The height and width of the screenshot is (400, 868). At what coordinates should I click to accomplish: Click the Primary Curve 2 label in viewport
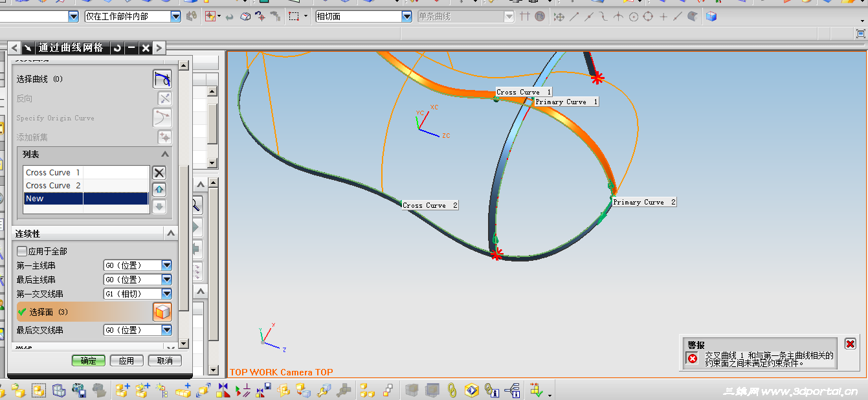tap(644, 202)
